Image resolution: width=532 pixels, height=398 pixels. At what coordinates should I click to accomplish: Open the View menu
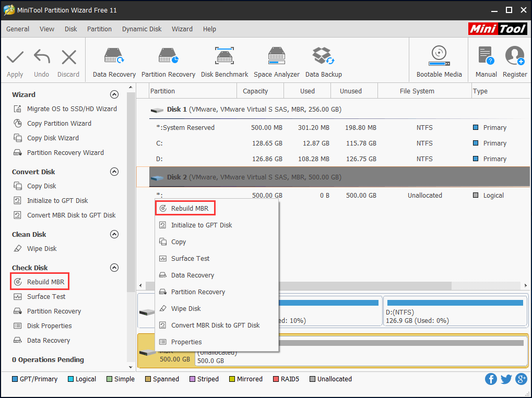(47, 29)
